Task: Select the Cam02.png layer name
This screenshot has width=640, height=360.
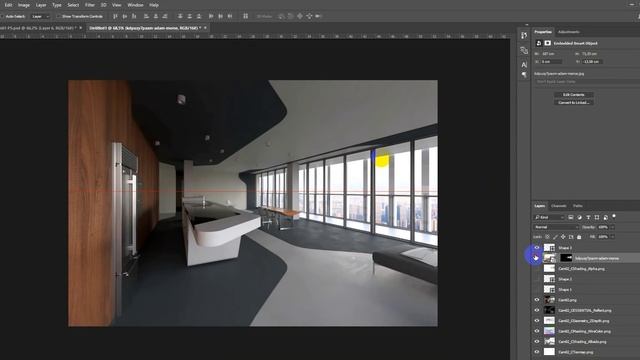Action: coord(567,300)
